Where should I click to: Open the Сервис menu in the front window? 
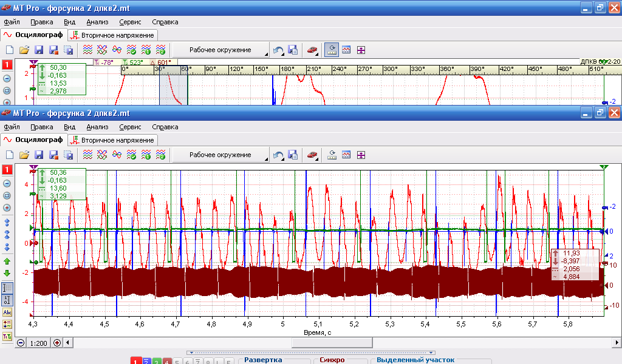130,127
